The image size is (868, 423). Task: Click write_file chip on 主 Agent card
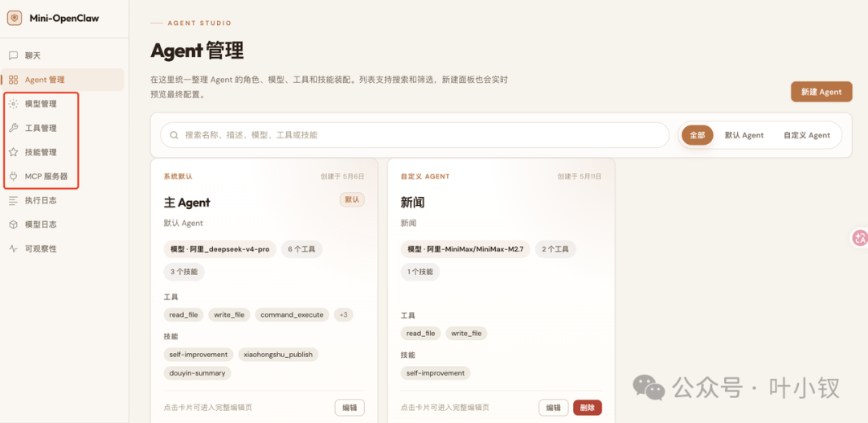coord(229,314)
